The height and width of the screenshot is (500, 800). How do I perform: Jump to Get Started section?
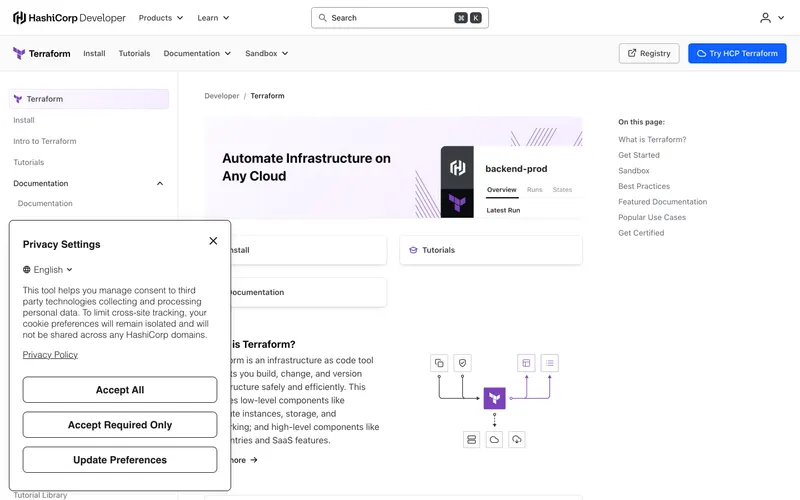click(x=639, y=155)
